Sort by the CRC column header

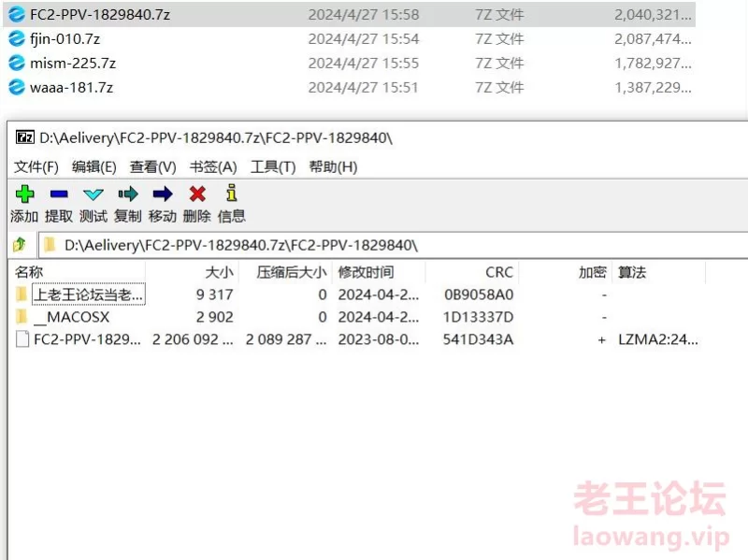[x=499, y=272]
